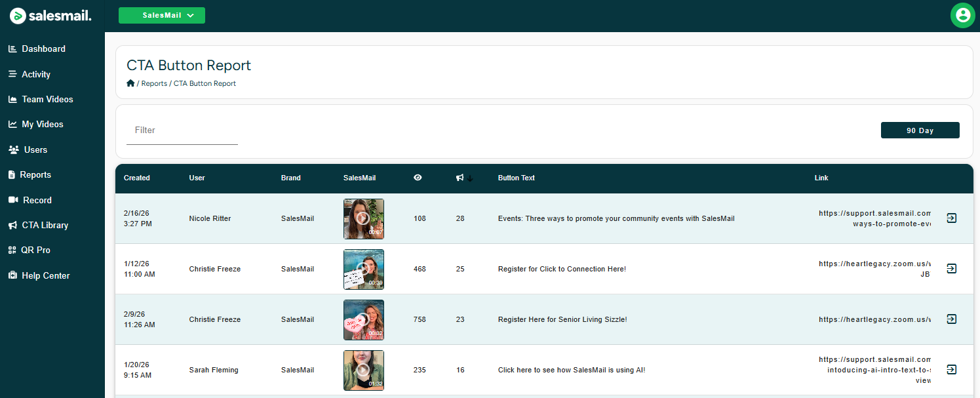Viewport: 980px width, 398px height.
Task: Click the salesmail logo in header
Action: click(50, 16)
